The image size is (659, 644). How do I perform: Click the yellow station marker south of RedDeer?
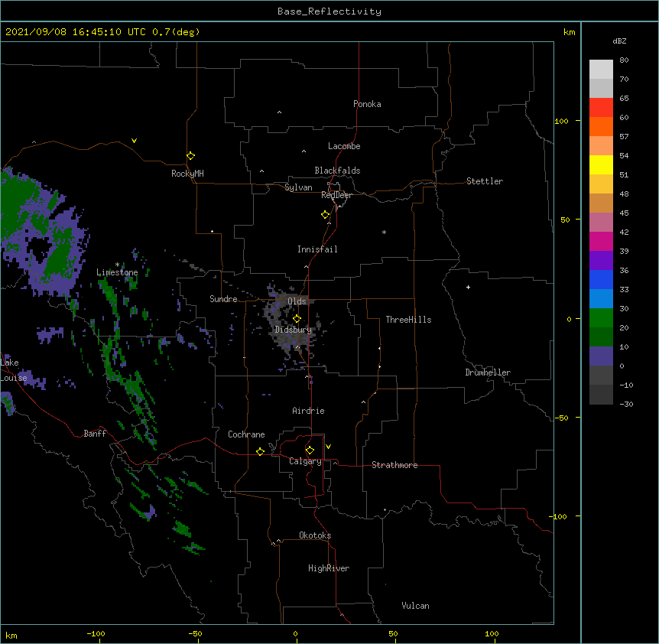click(x=326, y=215)
